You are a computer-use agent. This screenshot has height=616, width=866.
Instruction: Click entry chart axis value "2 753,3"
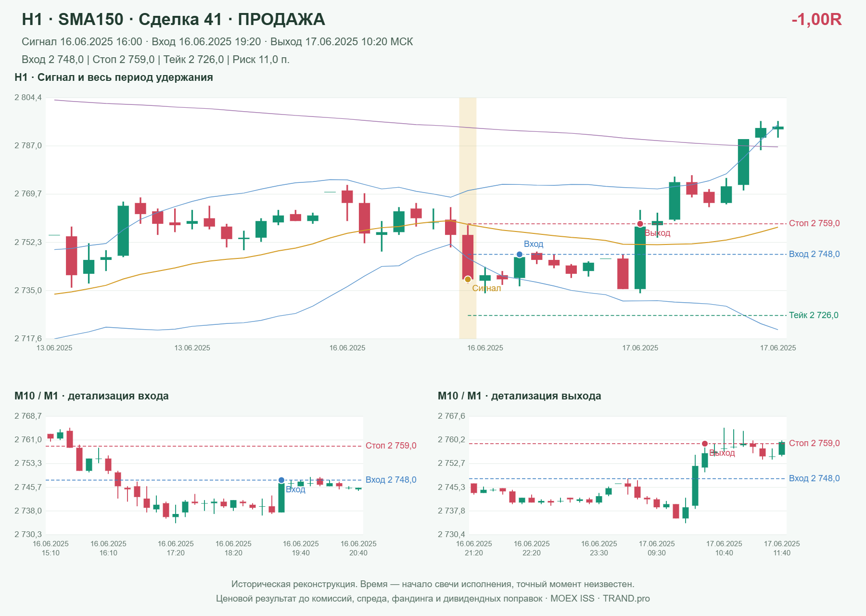tap(28, 463)
